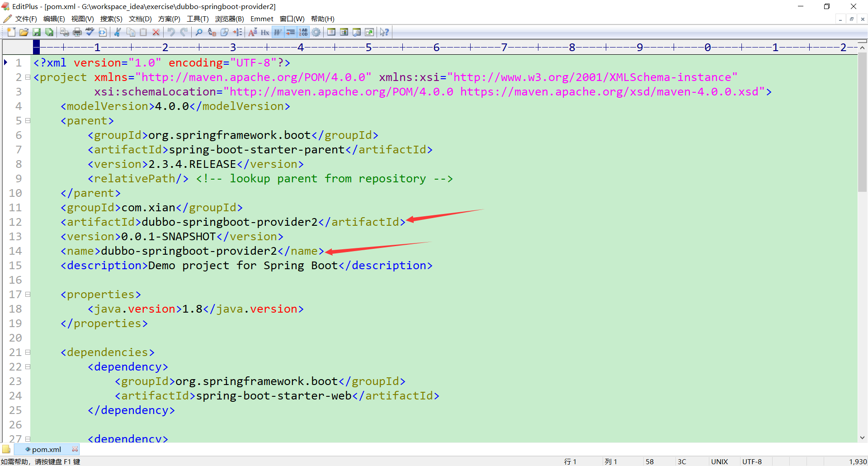Click the vertical scrollbar thumb
The image size is (868, 466).
(x=862, y=122)
